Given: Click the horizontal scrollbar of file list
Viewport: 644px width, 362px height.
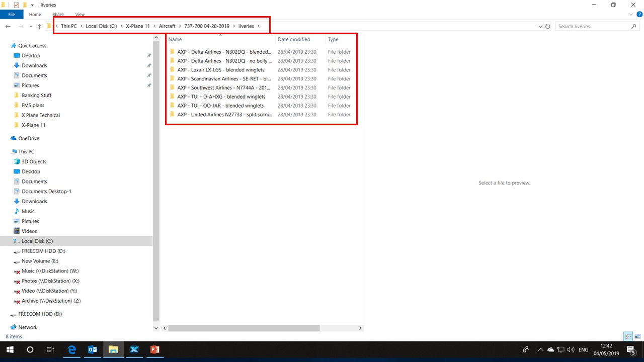Looking at the screenshot, I should pos(244,328).
